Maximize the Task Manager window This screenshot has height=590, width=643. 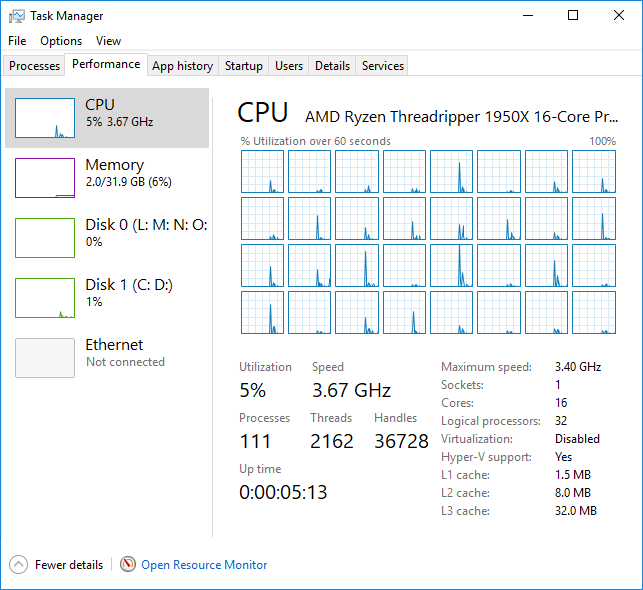click(573, 16)
